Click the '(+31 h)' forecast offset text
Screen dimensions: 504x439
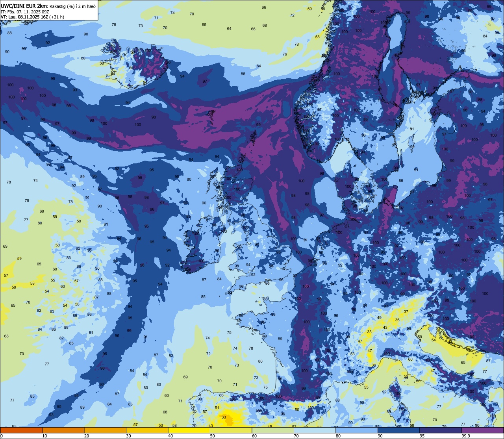pyautogui.click(x=57, y=17)
